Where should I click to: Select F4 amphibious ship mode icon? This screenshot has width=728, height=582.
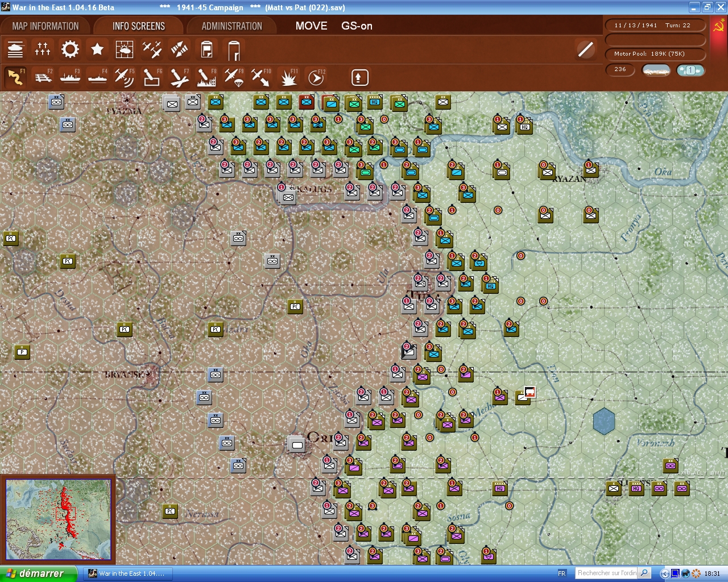pyautogui.click(x=97, y=77)
